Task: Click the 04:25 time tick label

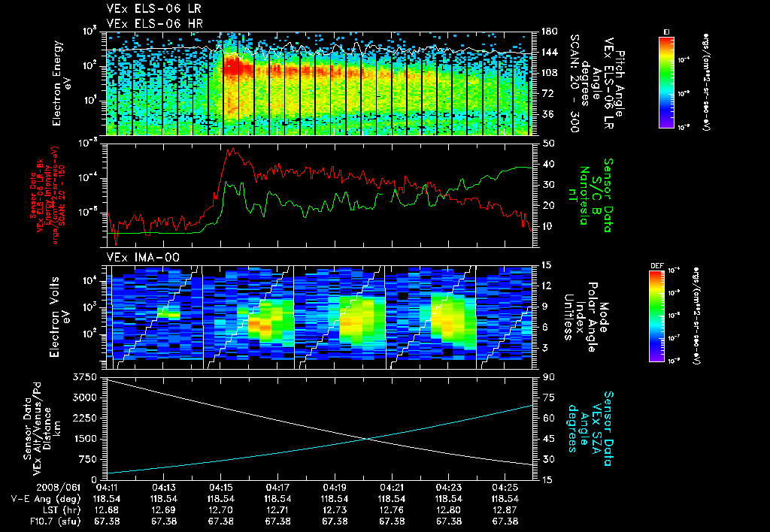Action: [x=505, y=488]
